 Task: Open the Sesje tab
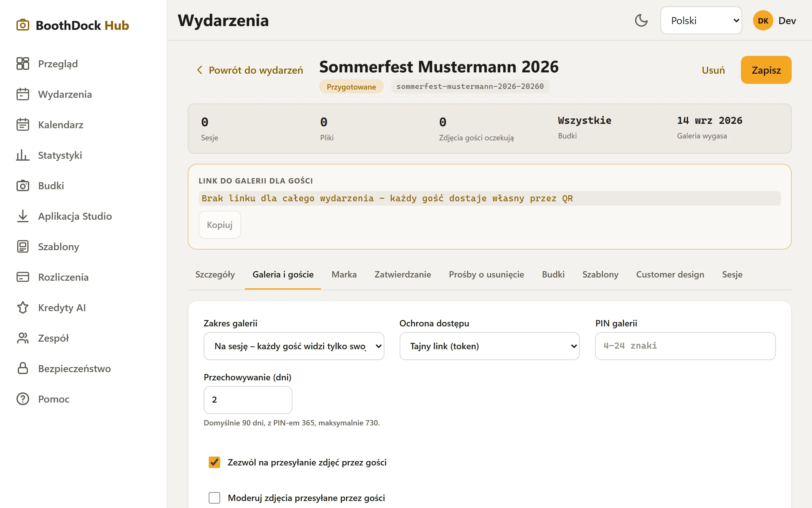coord(732,275)
